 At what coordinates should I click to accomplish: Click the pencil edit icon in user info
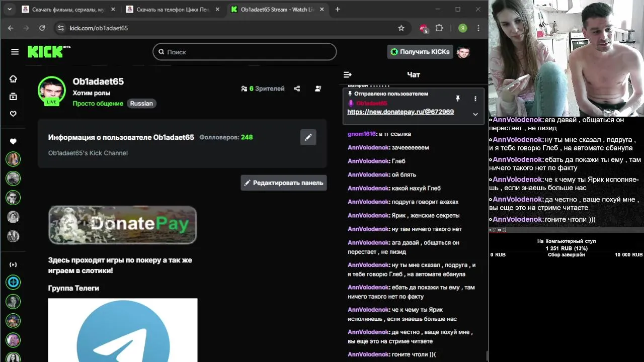pyautogui.click(x=308, y=137)
